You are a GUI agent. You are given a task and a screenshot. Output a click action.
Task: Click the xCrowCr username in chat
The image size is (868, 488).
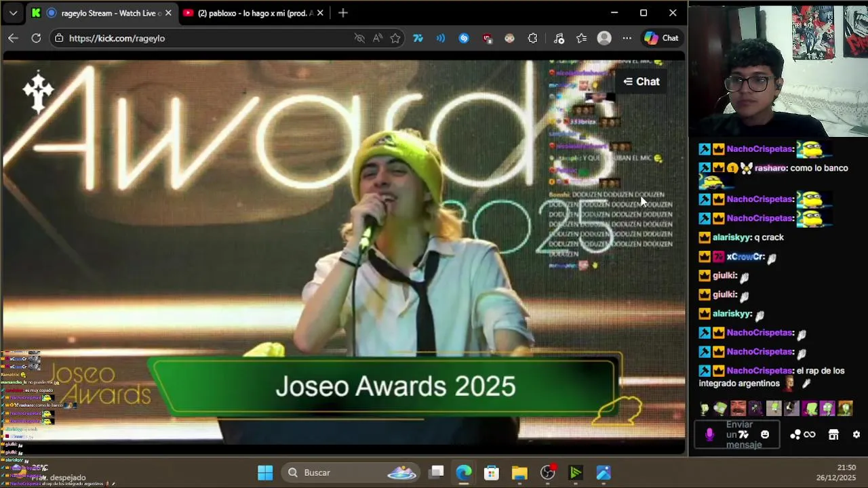pos(745,257)
